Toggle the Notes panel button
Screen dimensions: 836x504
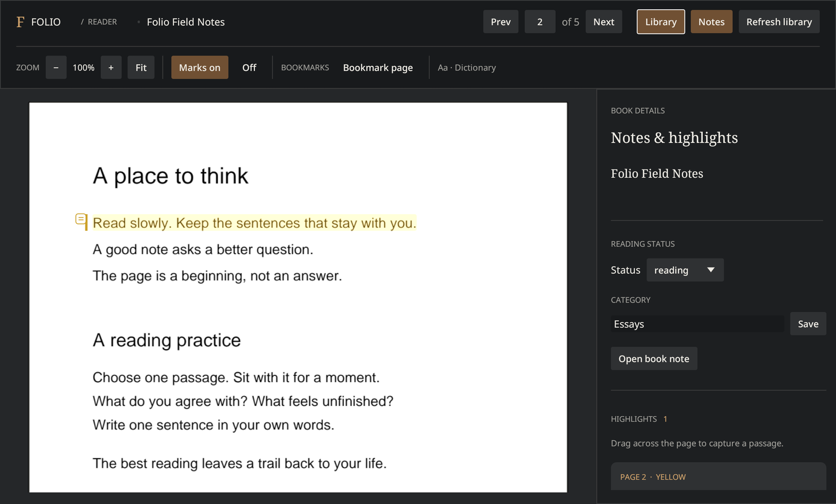point(711,22)
